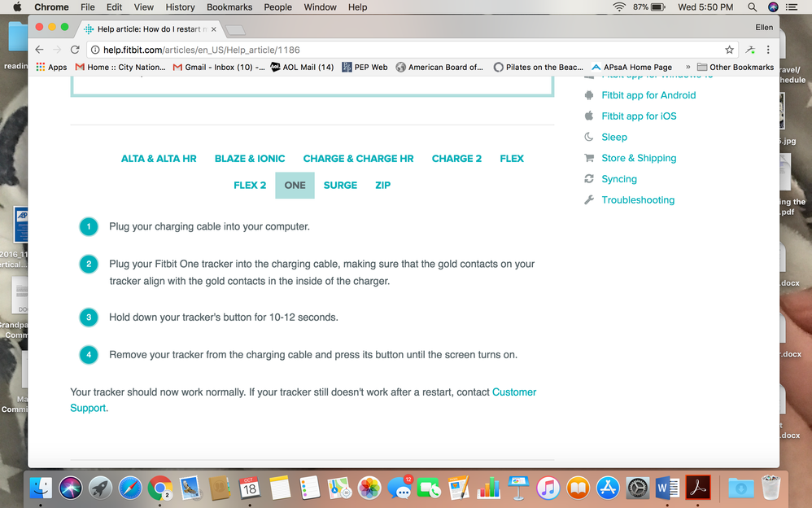The width and height of the screenshot is (812, 508).
Task: Open Chrome's three-dot menu
Action: (x=768, y=50)
